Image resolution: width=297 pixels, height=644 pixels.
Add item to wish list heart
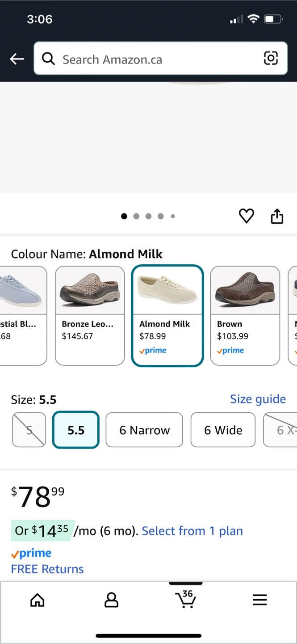tap(246, 216)
